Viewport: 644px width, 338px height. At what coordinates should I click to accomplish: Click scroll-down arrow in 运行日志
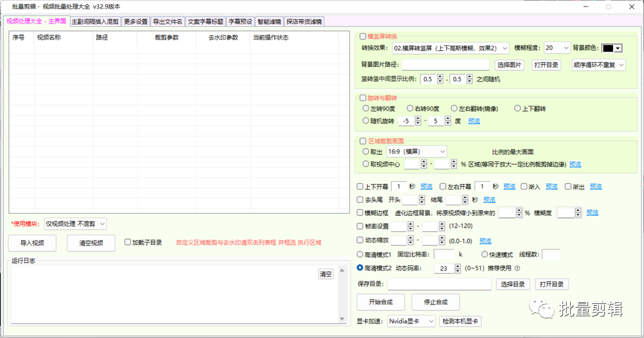342,319
